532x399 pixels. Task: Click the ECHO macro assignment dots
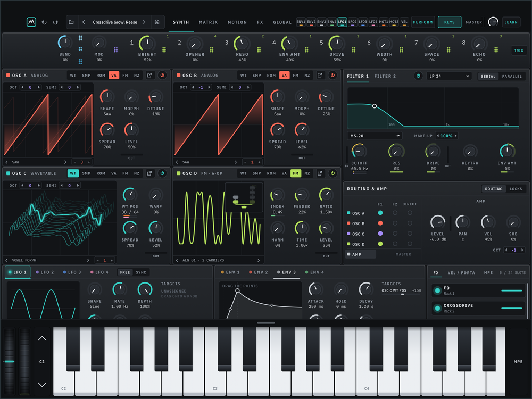point(496,50)
